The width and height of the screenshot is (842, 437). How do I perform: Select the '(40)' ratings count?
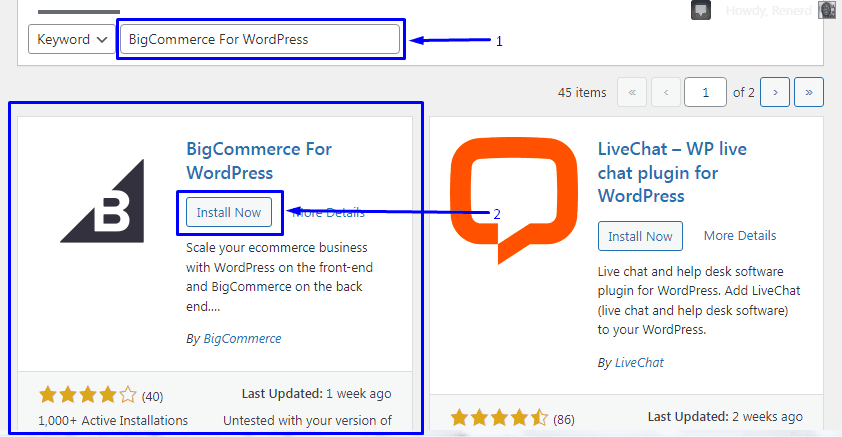point(153,396)
